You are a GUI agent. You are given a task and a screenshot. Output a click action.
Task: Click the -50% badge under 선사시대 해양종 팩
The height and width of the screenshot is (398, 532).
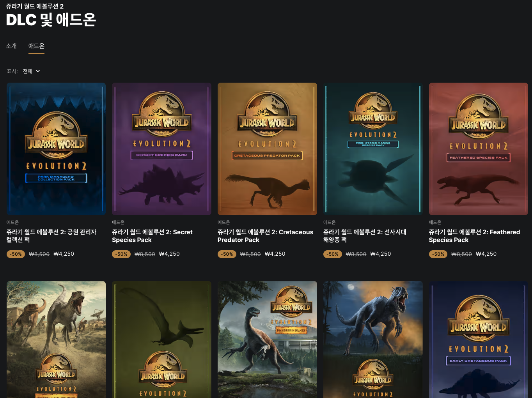[x=333, y=254]
